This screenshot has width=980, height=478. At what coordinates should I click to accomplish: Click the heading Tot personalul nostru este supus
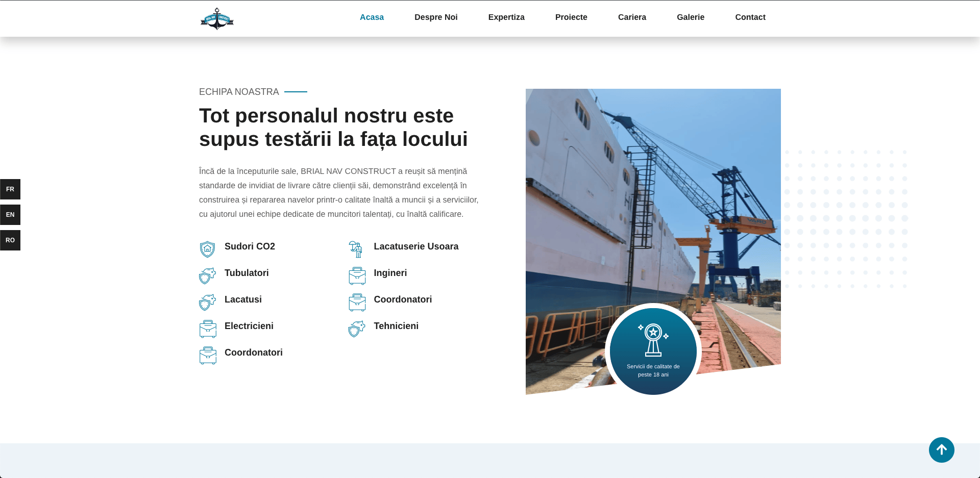[333, 128]
